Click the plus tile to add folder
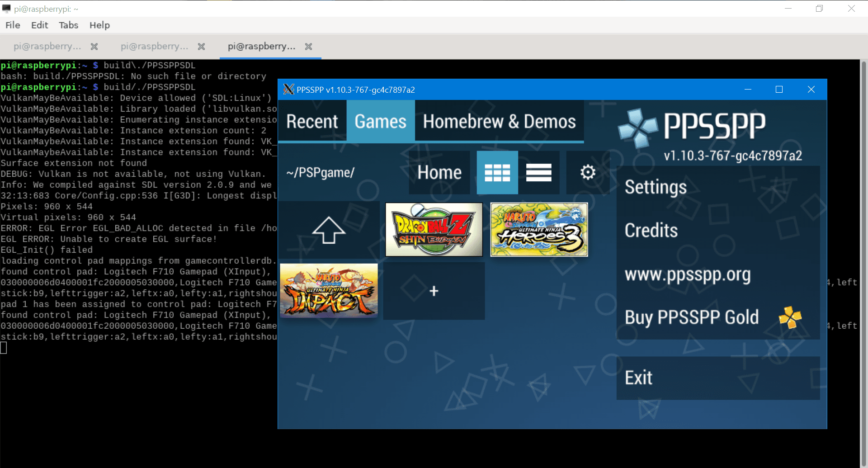The image size is (868, 468). click(434, 291)
